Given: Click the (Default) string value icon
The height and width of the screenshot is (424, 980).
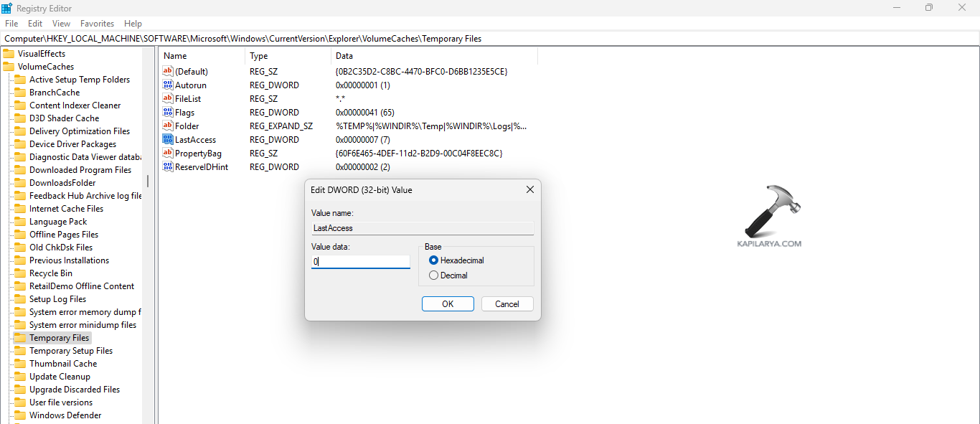Looking at the screenshot, I should click(x=168, y=71).
